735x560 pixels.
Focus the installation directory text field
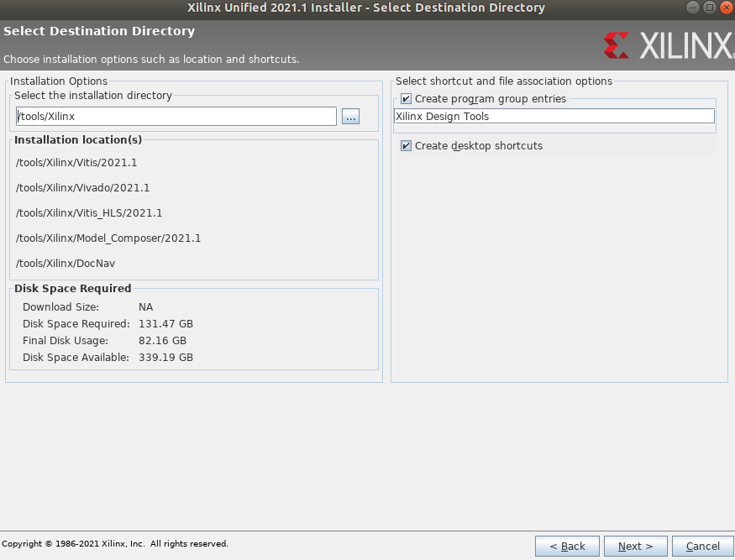176,116
